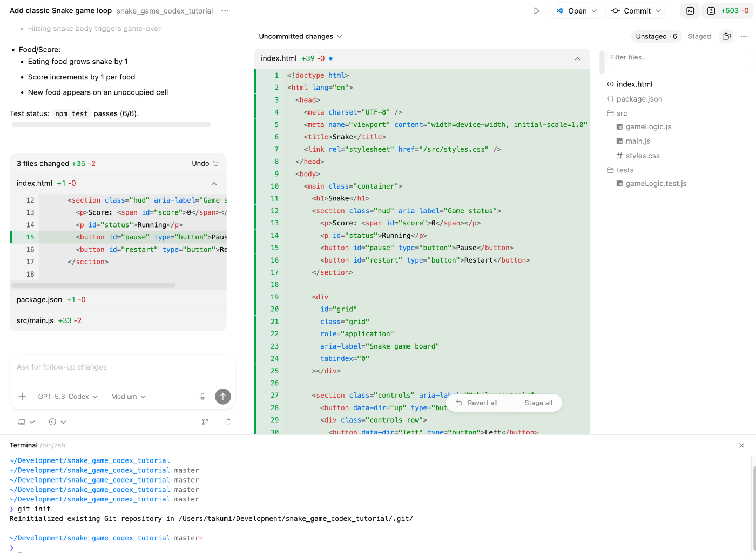Click the Stage all button
The height and width of the screenshot is (555, 756).
coord(532,403)
